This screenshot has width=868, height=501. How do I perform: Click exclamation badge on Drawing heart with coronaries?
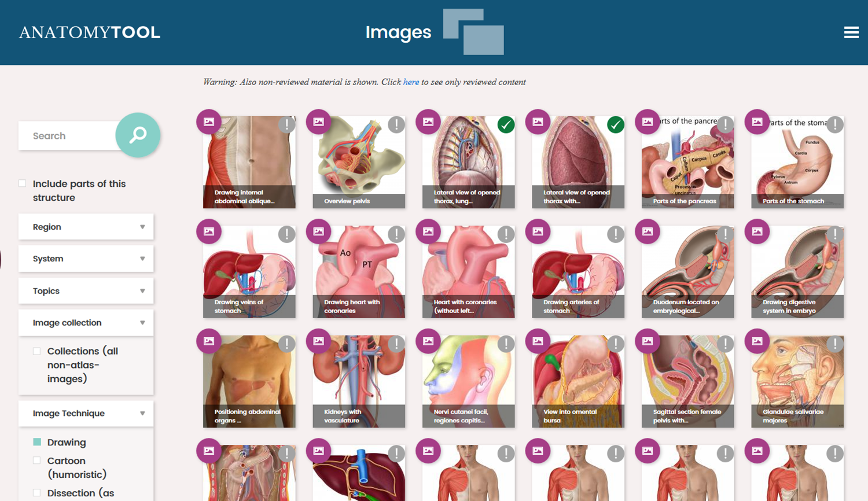pyautogui.click(x=396, y=234)
